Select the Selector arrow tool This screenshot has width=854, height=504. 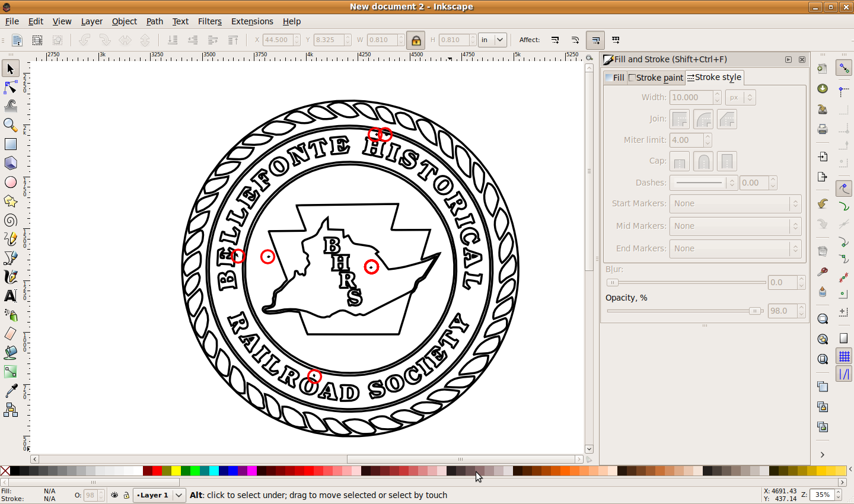[x=10, y=69]
